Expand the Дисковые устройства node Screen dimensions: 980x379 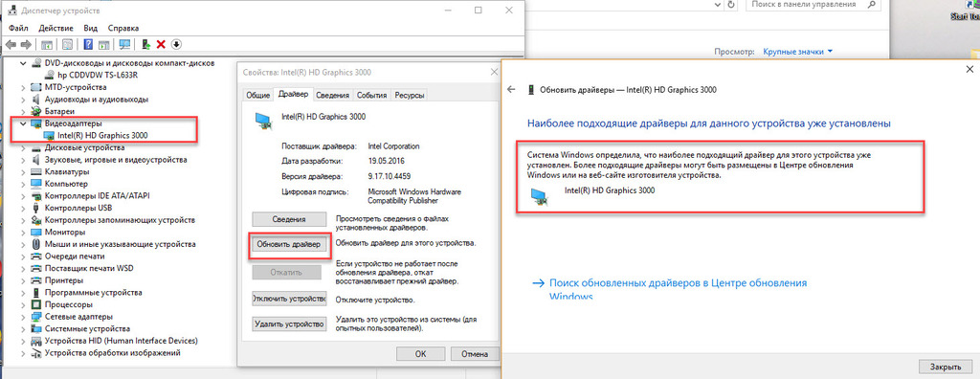(x=24, y=148)
